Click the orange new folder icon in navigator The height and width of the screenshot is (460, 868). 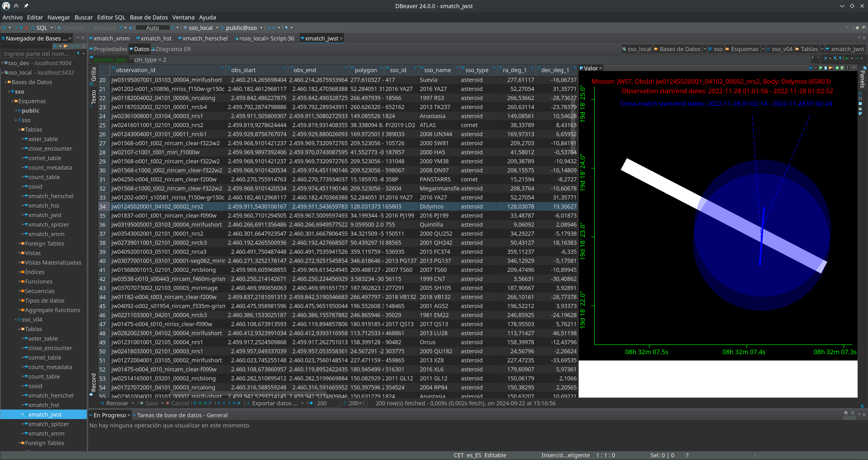coord(65,46)
